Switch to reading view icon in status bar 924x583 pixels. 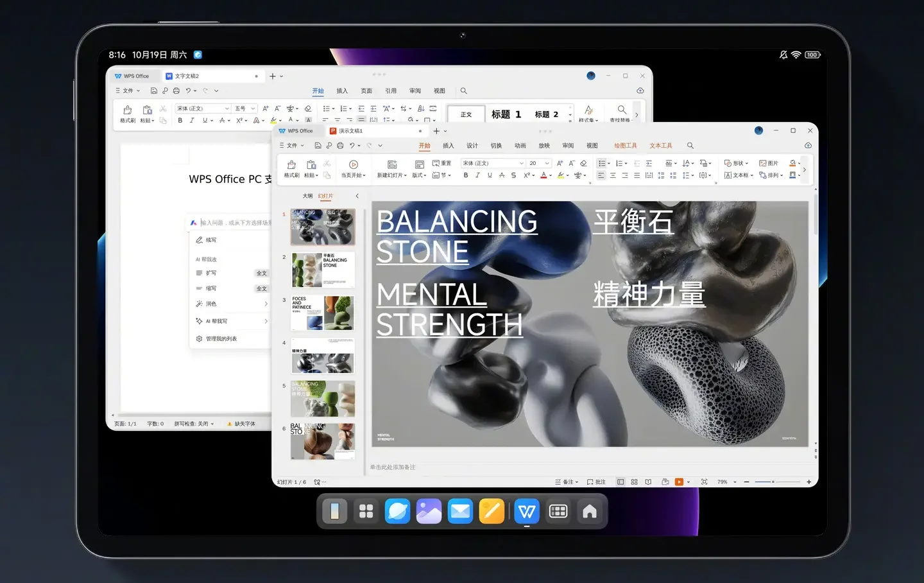click(648, 482)
